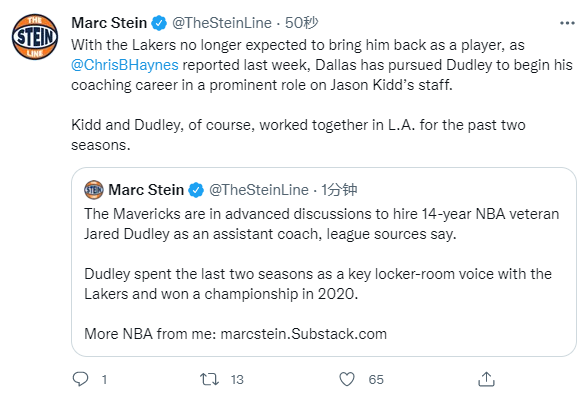The image size is (581, 397).
Task: Open the 50秒 timestamp of the tweet
Action: coord(301,23)
